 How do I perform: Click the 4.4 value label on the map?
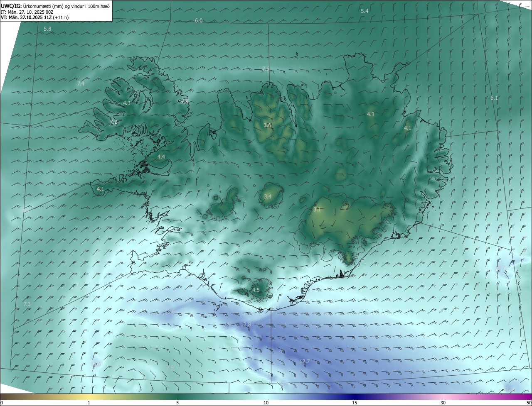pos(161,157)
